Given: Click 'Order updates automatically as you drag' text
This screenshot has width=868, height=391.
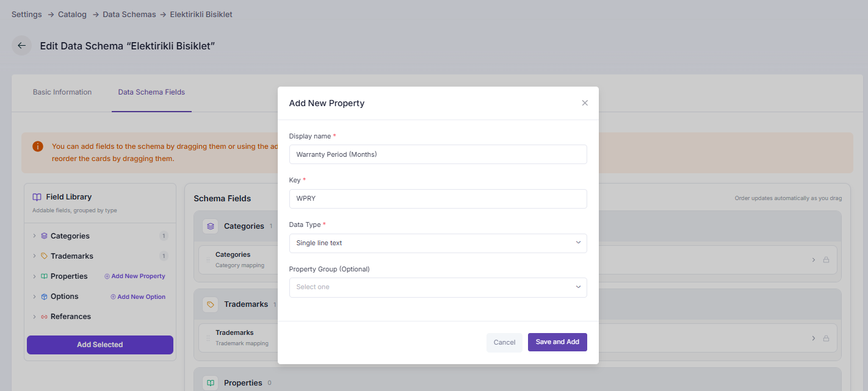Looking at the screenshot, I should [x=788, y=198].
